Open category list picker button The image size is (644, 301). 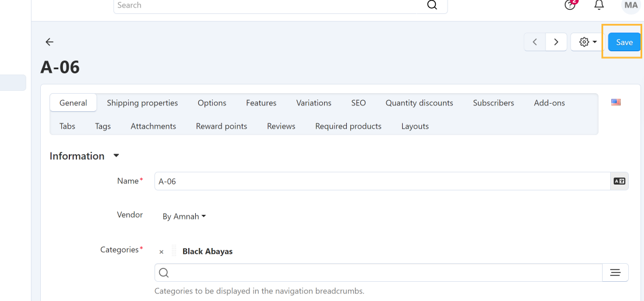coord(615,272)
